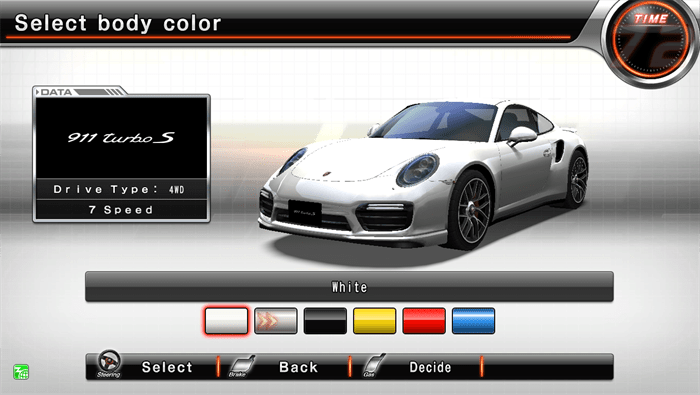Screen dimensions: 700x395
Task: Click the Steering wheel icon
Action: pyautogui.click(x=109, y=364)
